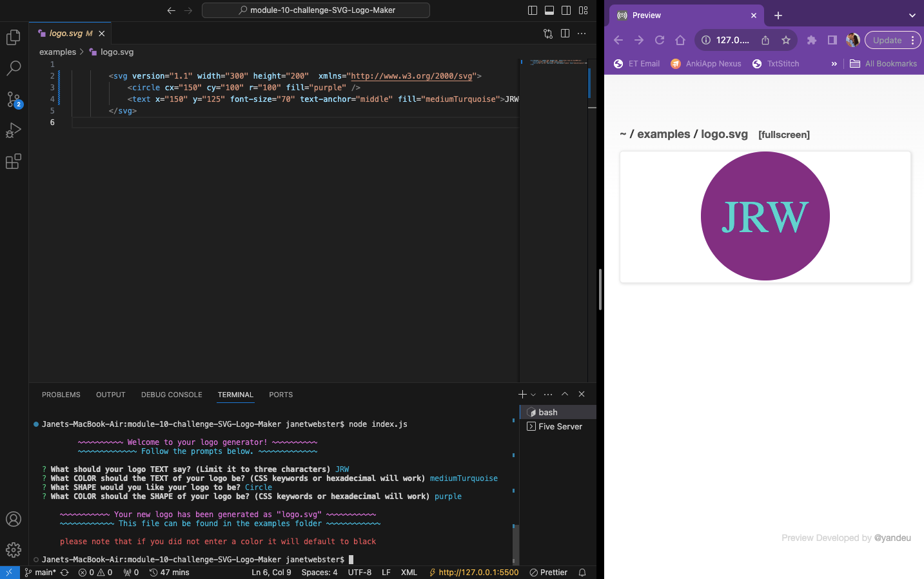This screenshot has width=924, height=579.
Task: Go forward with the editor navigation arrow
Action: click(x=188, y=10)
